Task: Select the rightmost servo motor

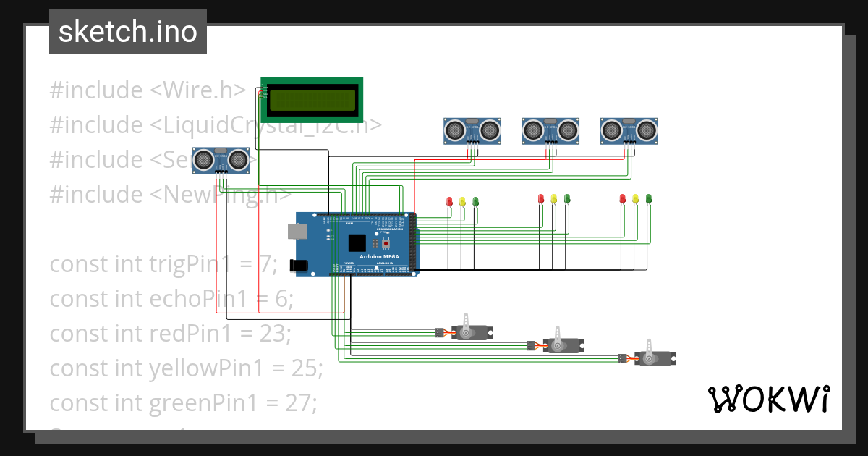Action: coord(655,358)
